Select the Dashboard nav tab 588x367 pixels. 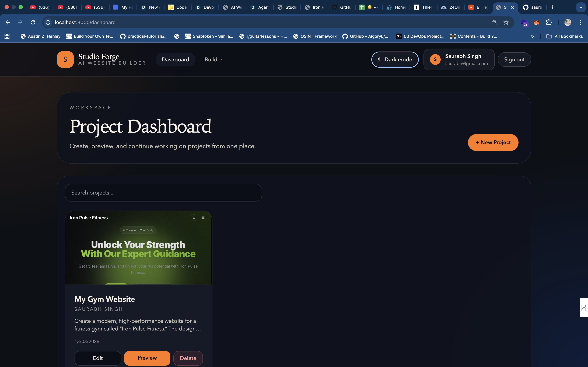coord(175,59)
